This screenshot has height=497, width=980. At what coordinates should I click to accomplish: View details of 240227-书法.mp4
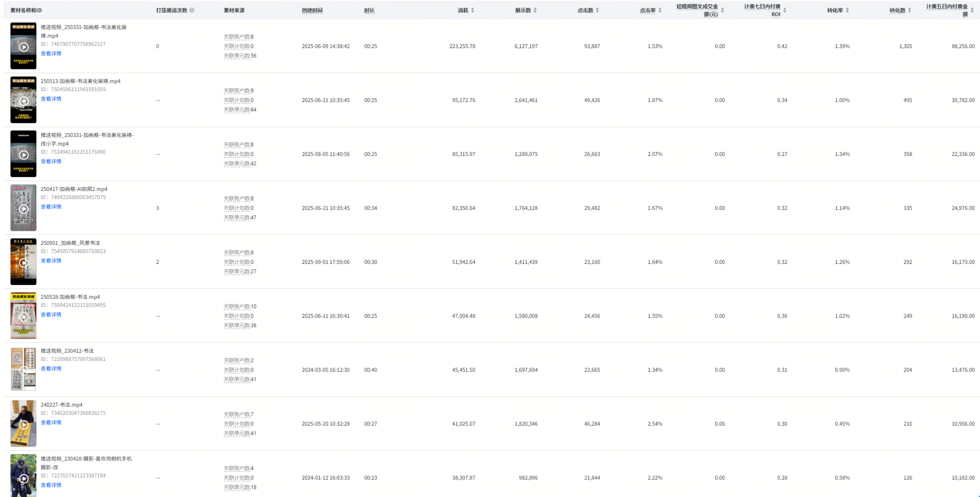[51, 423]
